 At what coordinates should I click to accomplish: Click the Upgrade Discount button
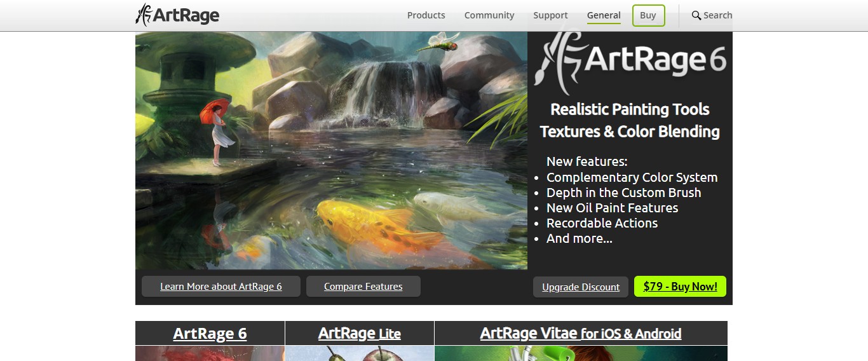click(581, 287)
